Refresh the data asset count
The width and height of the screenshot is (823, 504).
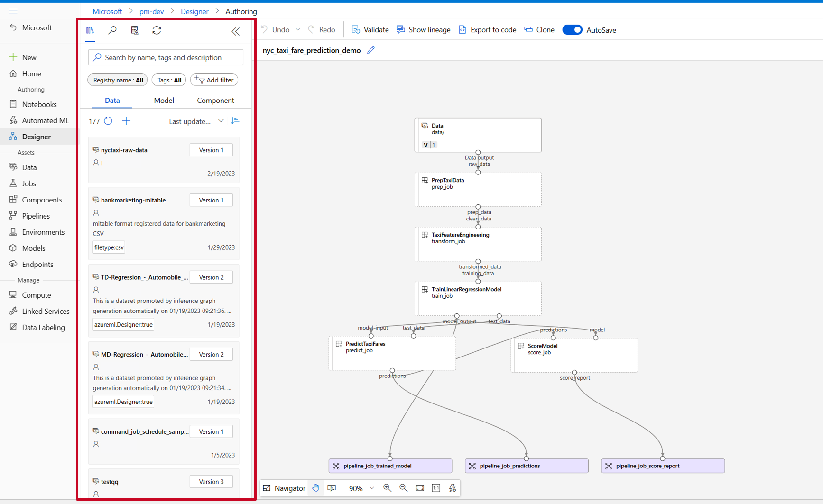pos(108,121)
